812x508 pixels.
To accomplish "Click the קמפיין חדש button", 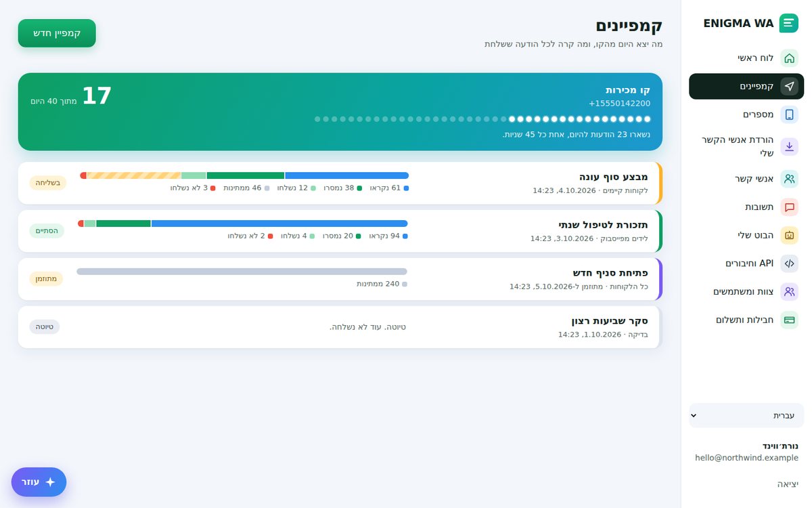I will click(57, 33).
